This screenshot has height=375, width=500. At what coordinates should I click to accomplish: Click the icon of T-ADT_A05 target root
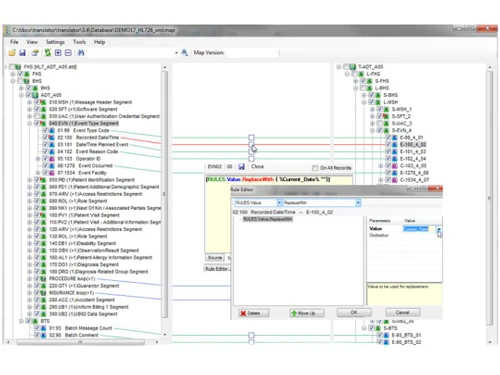[353, 67]
